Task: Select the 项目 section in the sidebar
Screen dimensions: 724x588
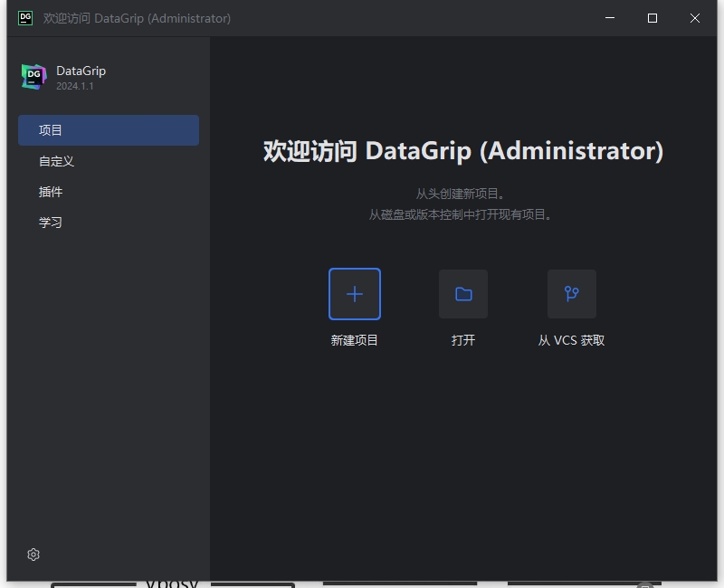Action: 52,129
